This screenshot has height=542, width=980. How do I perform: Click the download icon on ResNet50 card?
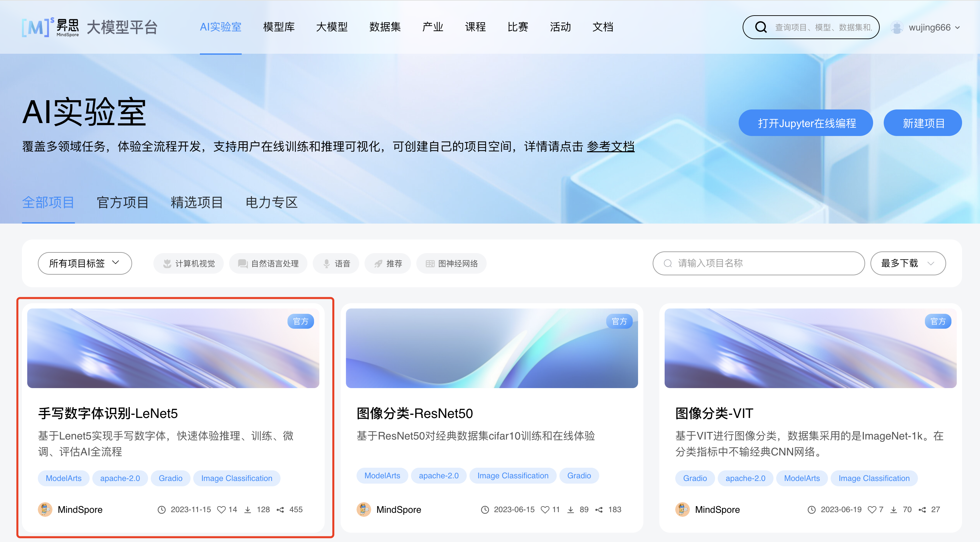[x=570, y=510]
